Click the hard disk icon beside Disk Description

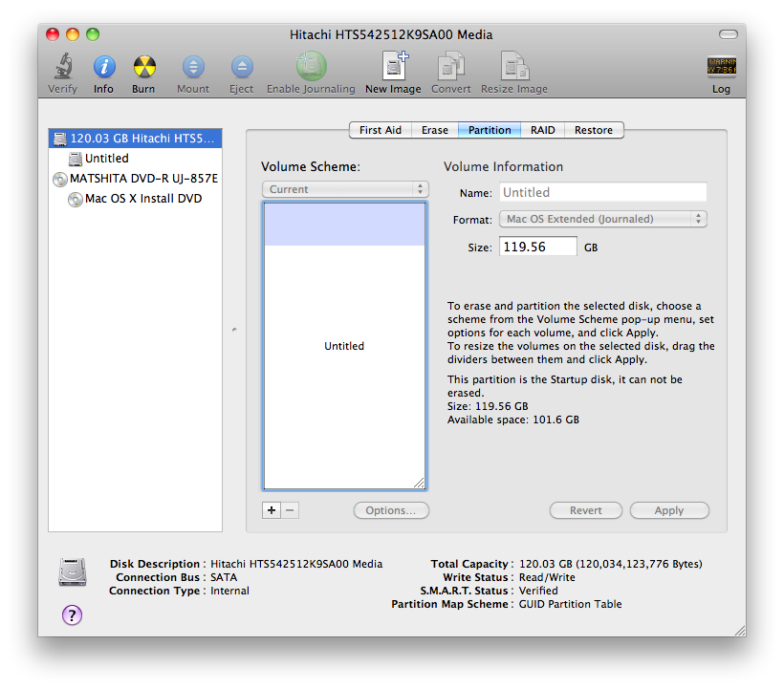(x=73, y=571)
